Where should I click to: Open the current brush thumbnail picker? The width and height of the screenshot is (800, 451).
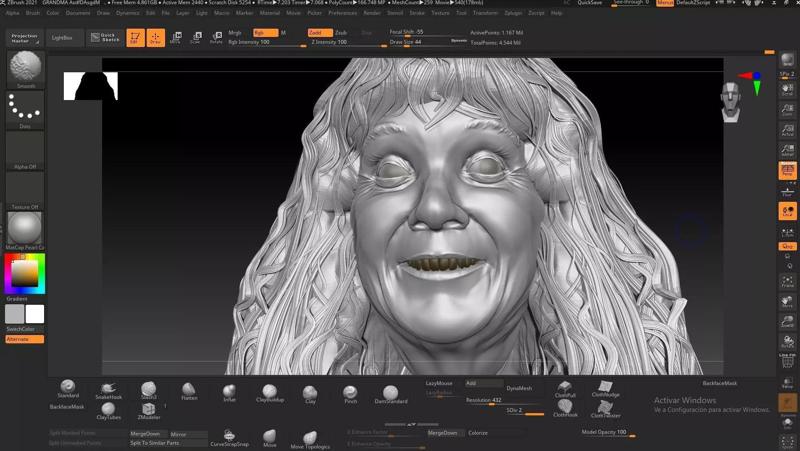coord(25,69)
